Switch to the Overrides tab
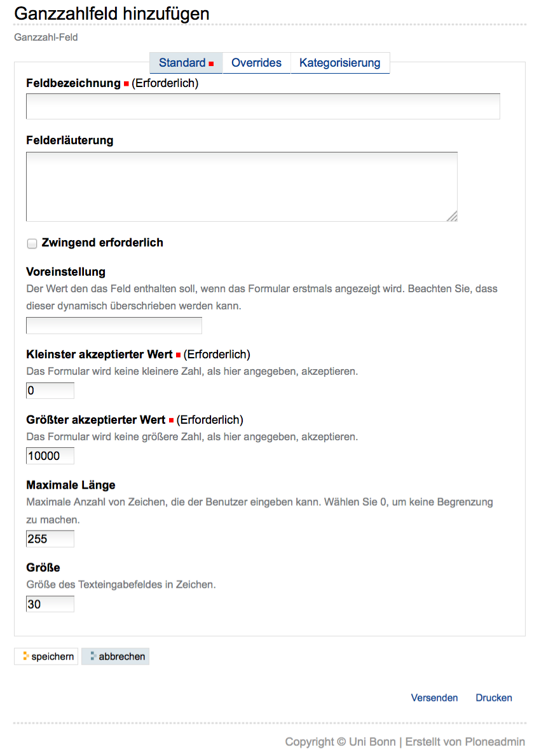This screenshot has width=539, height=756. tap(256, 63)
